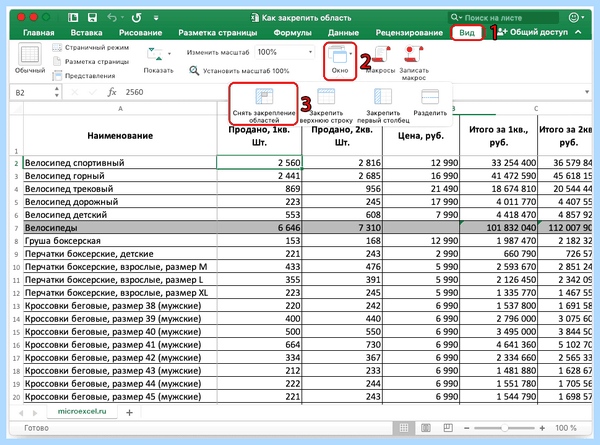
Task: Add a new sheet with plus button
Action: (x=129, y=412)
